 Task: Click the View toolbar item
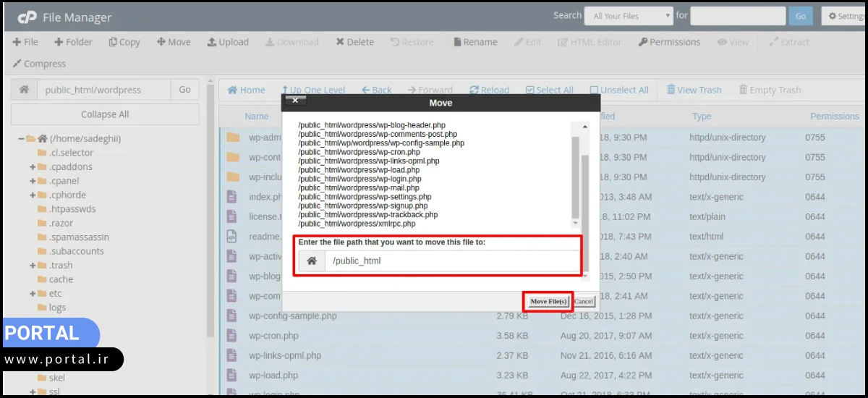733,42
